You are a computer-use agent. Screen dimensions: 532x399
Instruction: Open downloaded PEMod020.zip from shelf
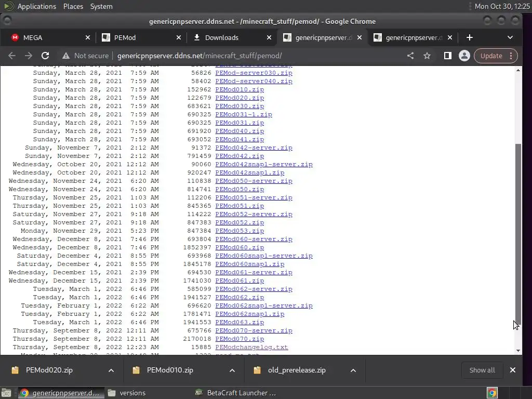point(49,370)
